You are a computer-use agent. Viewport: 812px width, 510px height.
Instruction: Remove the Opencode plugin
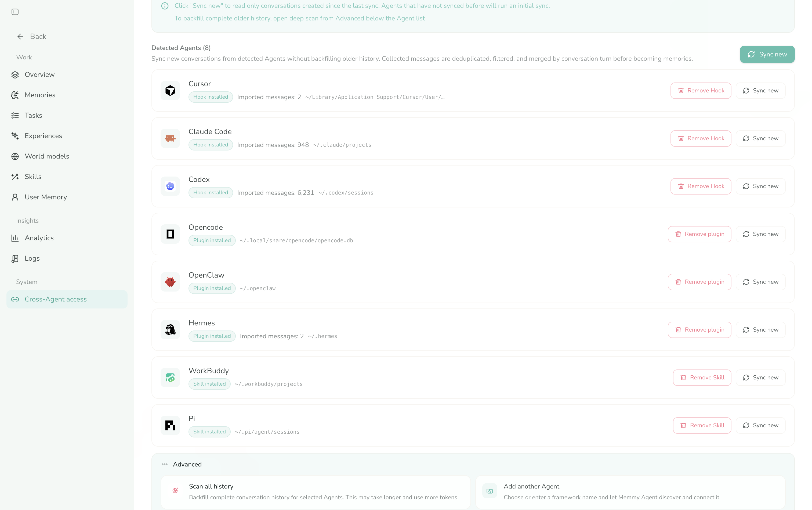pyautogui.click(x=699, y=234)
